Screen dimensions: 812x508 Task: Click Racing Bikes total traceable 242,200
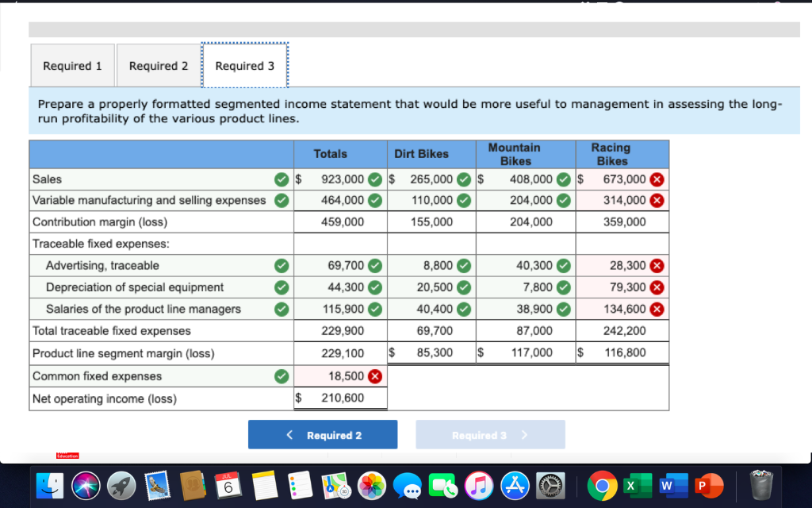click(625, 331)
